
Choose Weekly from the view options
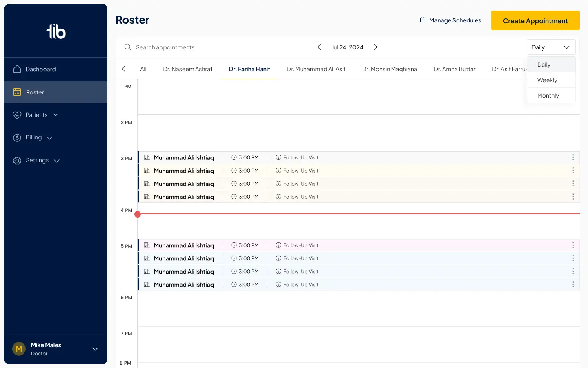[x=551, y=80]
